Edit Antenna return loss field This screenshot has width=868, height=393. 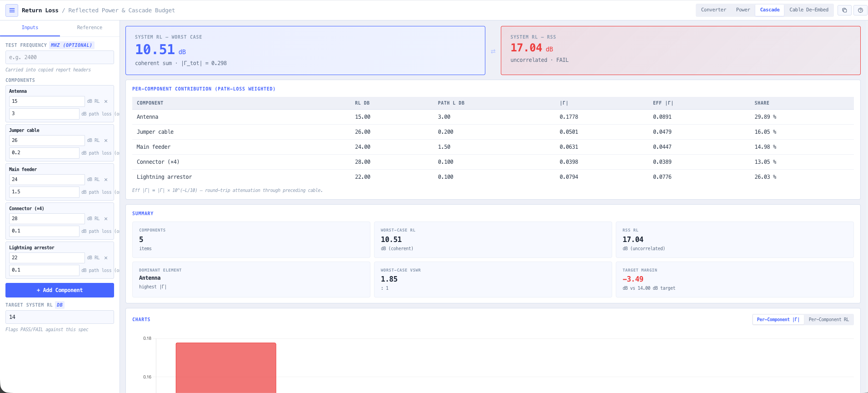tap(47, 101)
